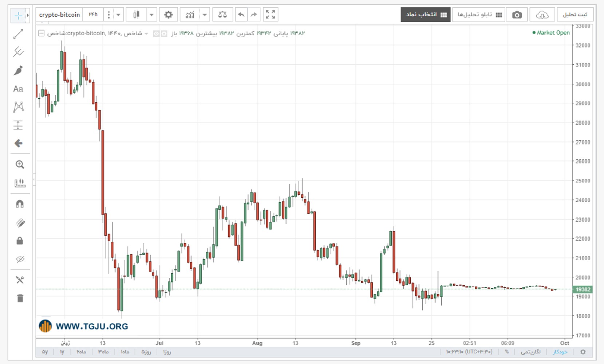The height and width of the screenshot is (364, 604).
Task: Select the ruler measure tool in sidebar
Action: click(x=20, y=183)
